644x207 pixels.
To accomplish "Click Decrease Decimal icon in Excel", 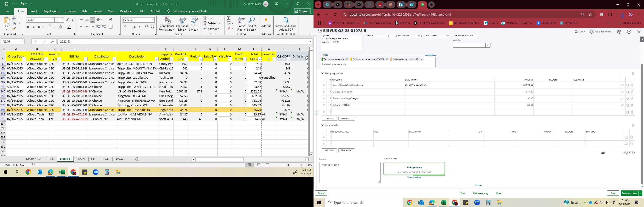I will [152, 27].
